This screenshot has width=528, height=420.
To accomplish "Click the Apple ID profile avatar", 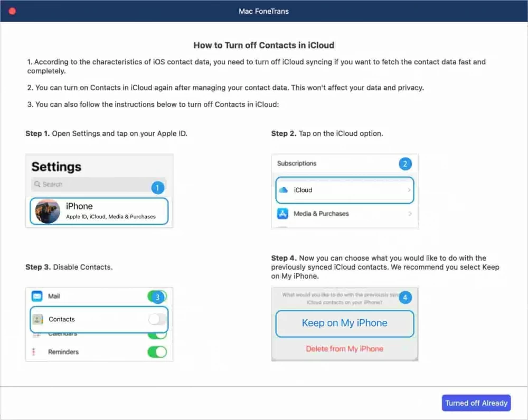I will tap(47, 211).
